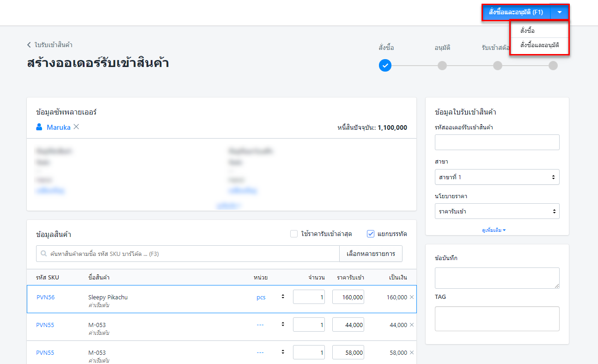The width and height of the screenshot is (598, 364).
Task: Choose สั่งซื้อและอนุมัติ from the dropdown menu
Action: [x=539, y=45]
